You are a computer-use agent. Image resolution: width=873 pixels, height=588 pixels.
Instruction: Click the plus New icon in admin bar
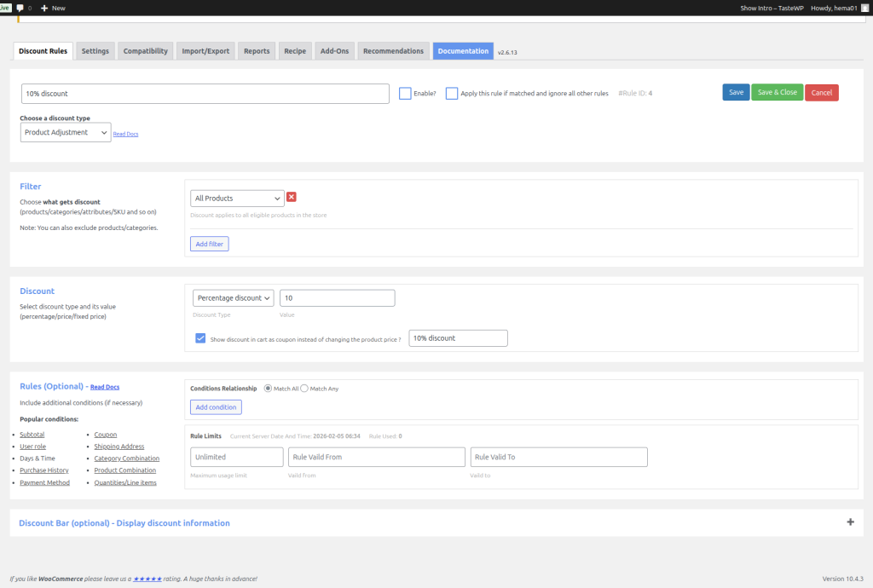click(44, 8)
